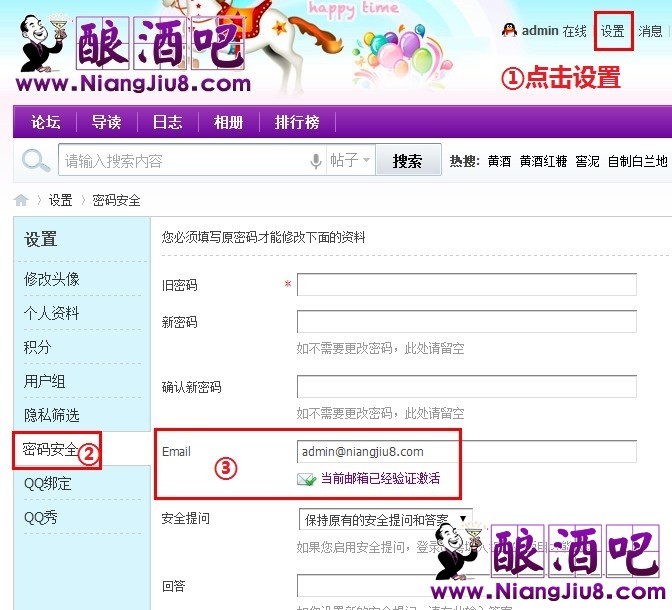Click the microphone voice search icon
The height and width of the screenshot is (610, 672).
pyautogui.click(x=316, y=161)
